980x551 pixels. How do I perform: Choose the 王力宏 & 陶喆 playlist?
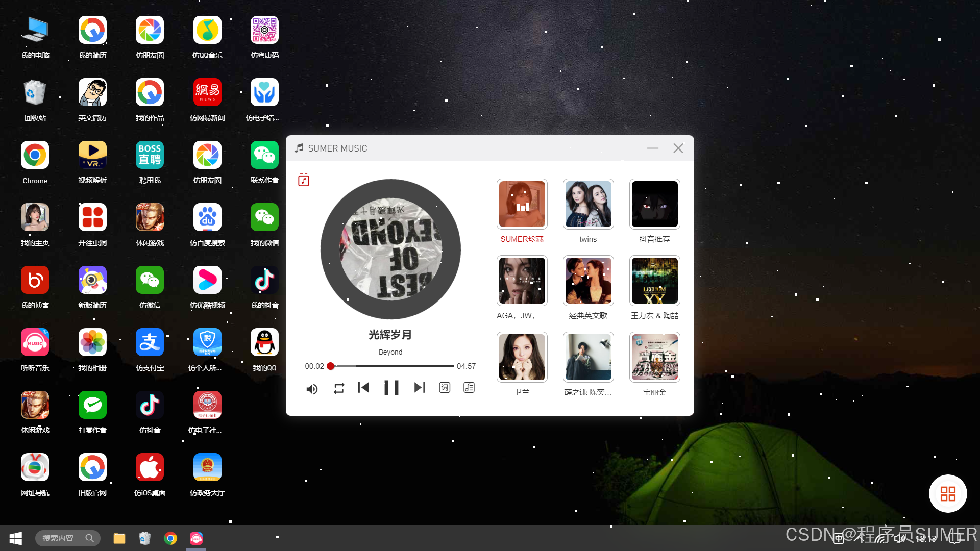pyautogui.click(x=654, y=281)
